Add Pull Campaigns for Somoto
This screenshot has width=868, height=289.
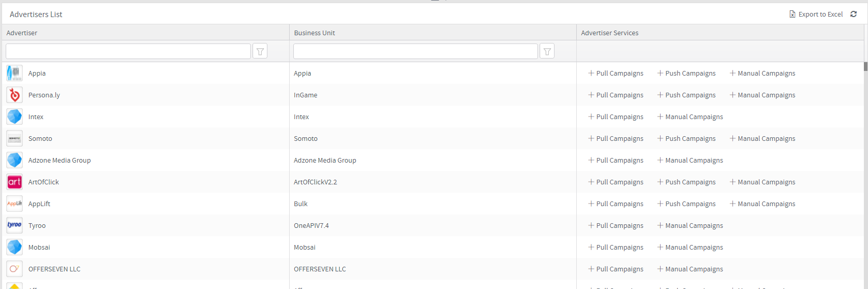coord(616,138)
